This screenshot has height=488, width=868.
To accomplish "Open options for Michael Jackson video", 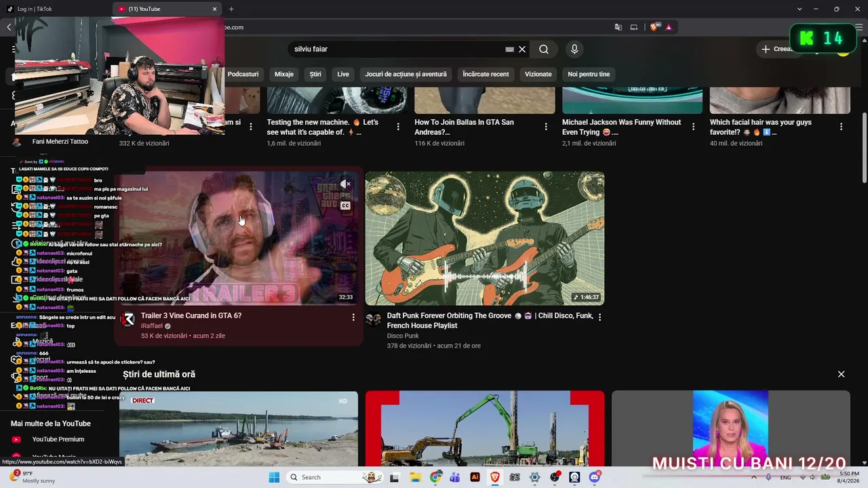I will 693,127.
